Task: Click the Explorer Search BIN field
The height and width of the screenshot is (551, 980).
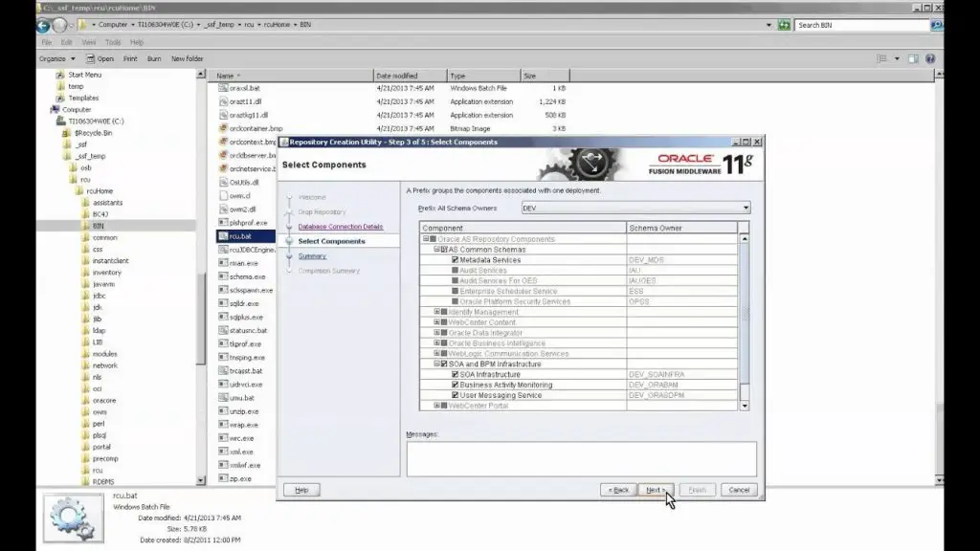Action: tap(862, 25)
